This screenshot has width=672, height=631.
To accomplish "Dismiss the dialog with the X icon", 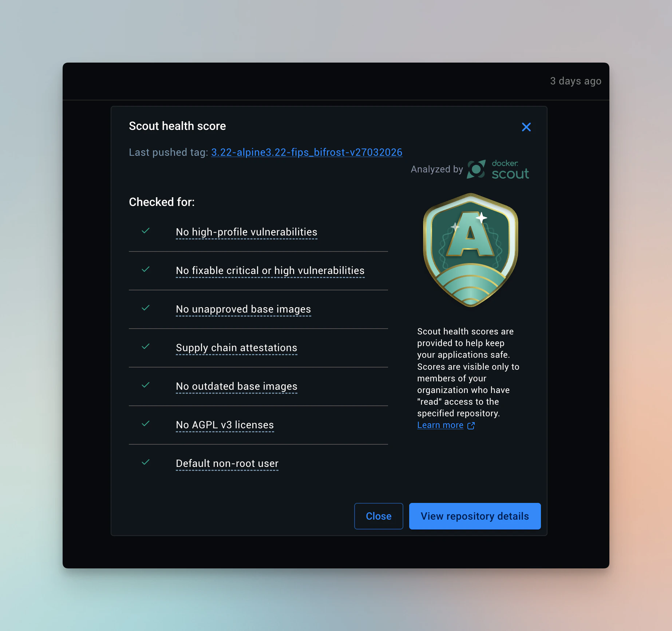I will click(526, 127).
